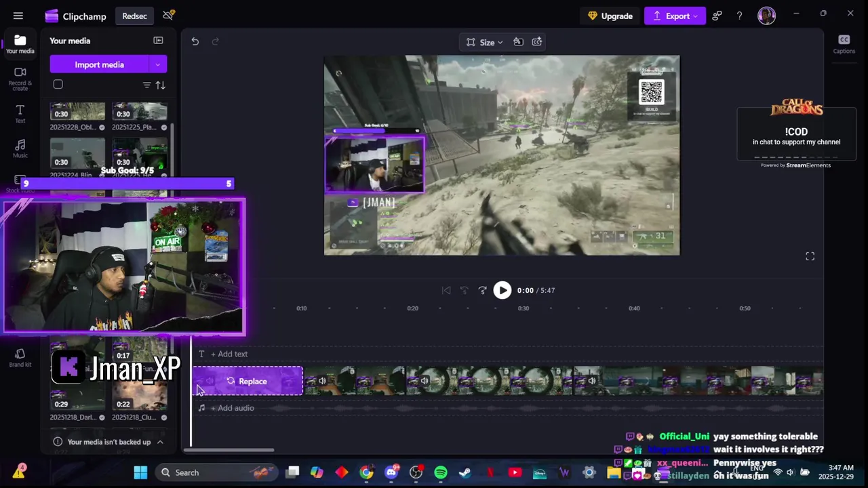
Task: Skip forward five seconds
Action: coord(482,290)
